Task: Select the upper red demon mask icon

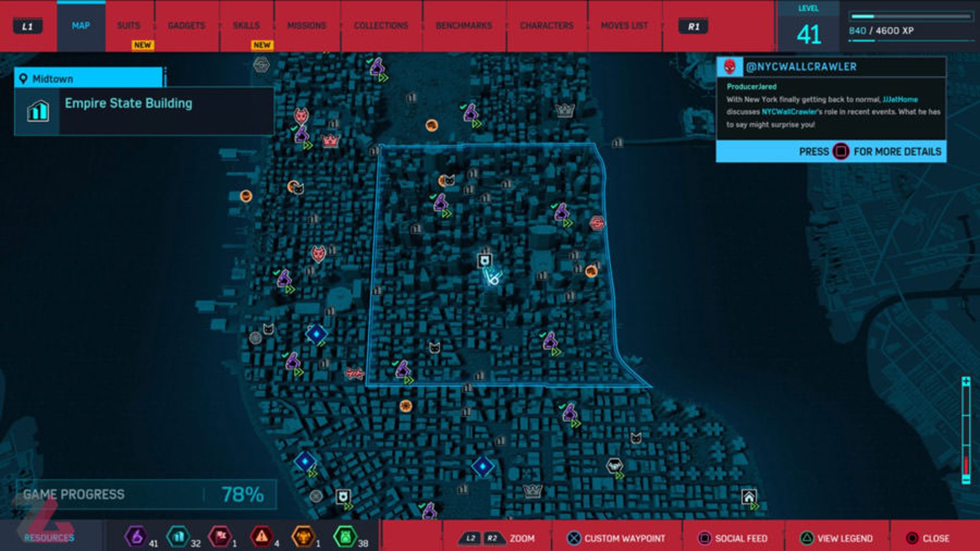Action: pos(301,116)
